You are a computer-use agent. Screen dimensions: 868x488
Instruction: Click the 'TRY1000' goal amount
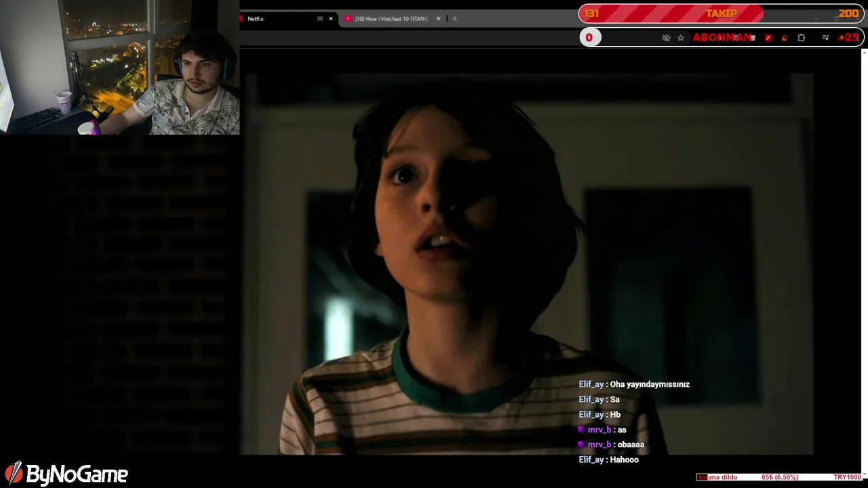tap(848, 477)
